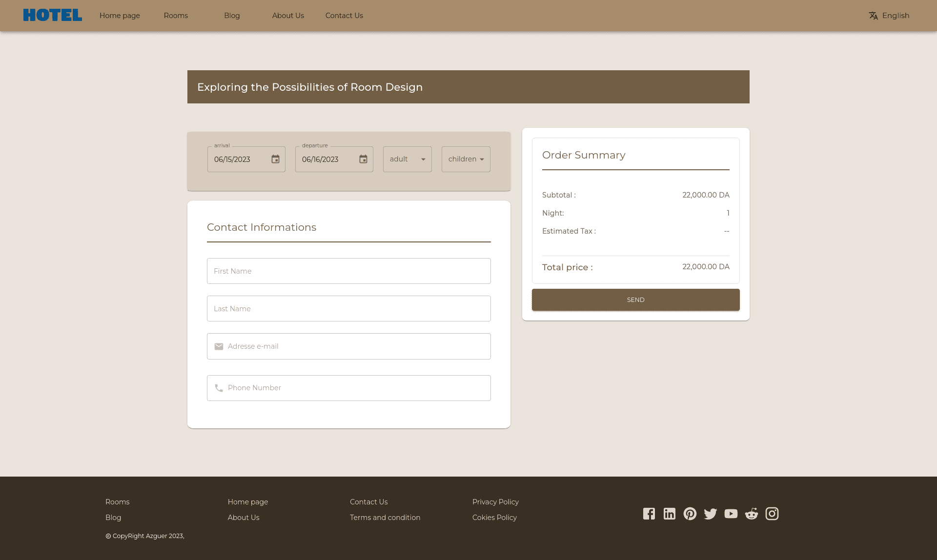Visit the Pinterest footer icon
Screen dimensions: 937x560
(x=690, y=514)
